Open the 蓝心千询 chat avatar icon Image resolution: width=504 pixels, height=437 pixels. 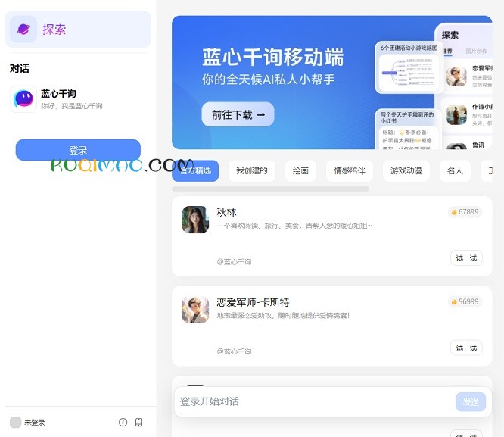click(x=23, y=99)
